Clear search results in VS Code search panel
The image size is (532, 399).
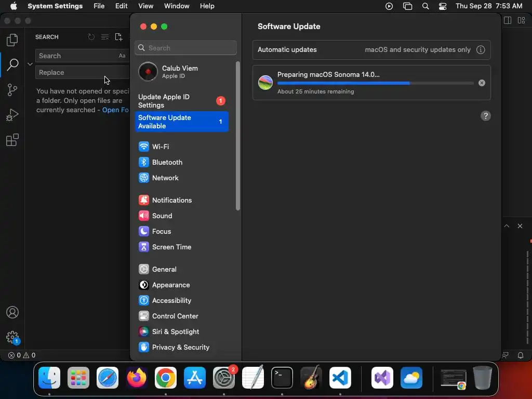pyautogui.click(x=105, y=37)
